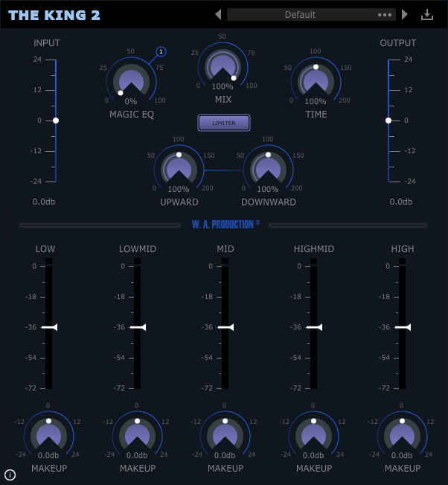448x485 pixels.
Task: Open the three-dot preset menu
Action: coord(384,14)
